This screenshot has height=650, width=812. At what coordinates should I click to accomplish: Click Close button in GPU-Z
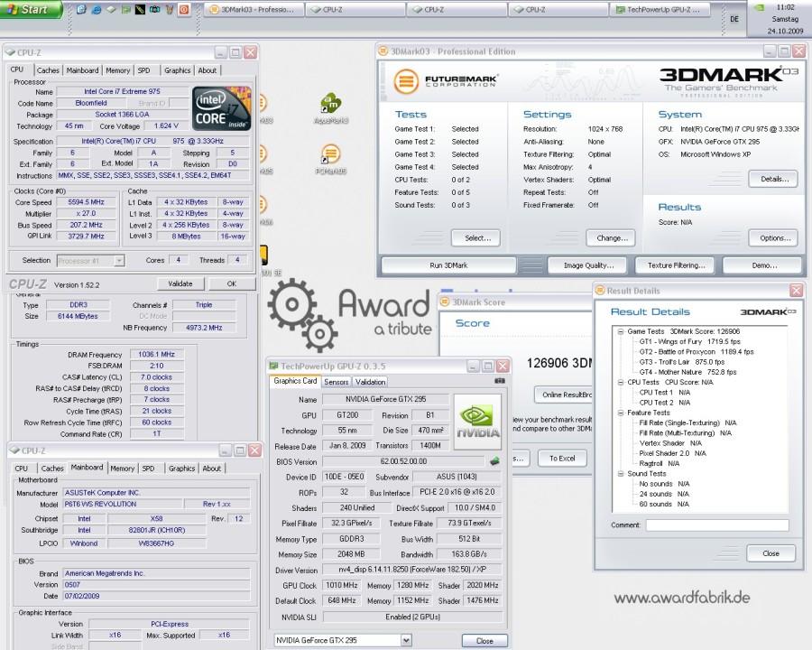484,641
